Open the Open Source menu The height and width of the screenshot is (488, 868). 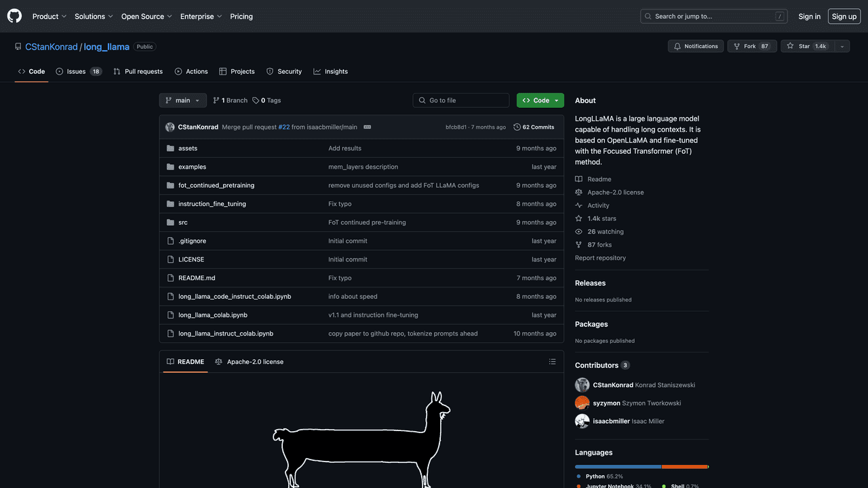click(x=146, y=16)
